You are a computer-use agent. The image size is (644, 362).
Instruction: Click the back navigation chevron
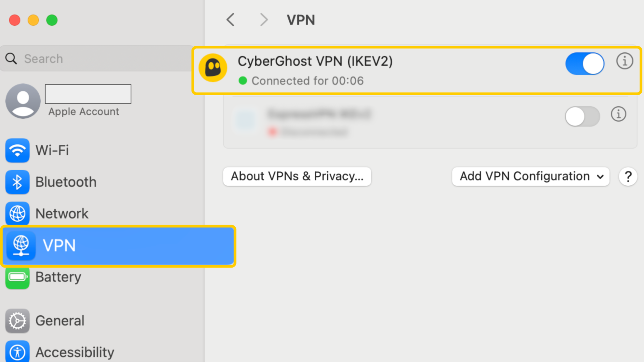(230, 20)
